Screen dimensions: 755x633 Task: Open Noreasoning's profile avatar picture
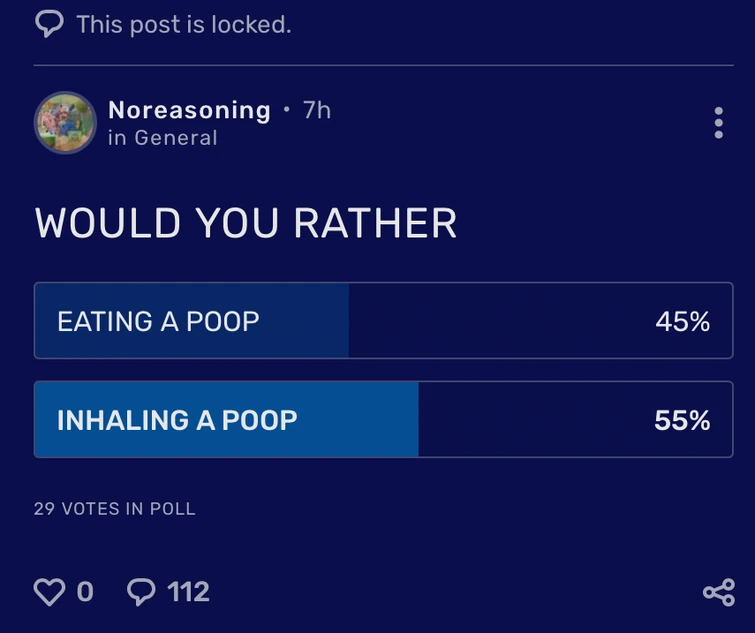[65, 122]
